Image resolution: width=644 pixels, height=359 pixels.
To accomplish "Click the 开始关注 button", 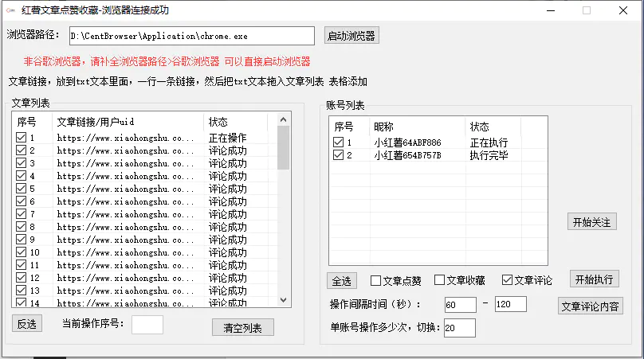I will [x=591, y=222].
